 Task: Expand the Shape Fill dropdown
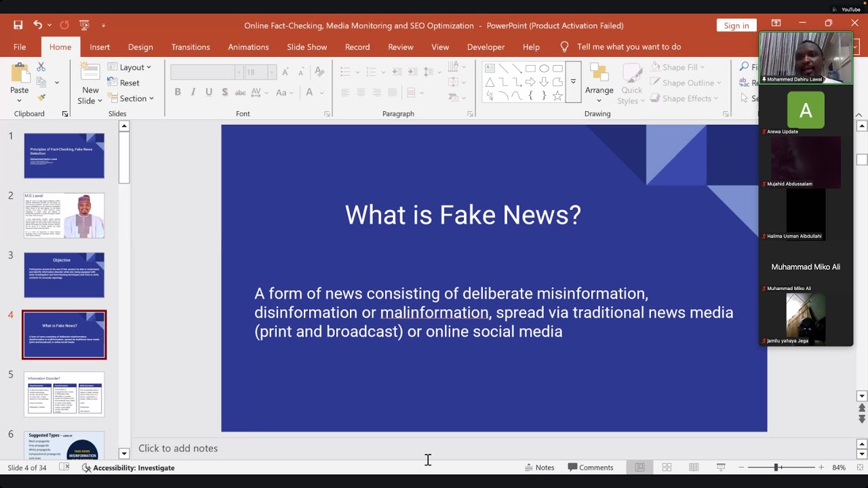(x=677, y=67)
